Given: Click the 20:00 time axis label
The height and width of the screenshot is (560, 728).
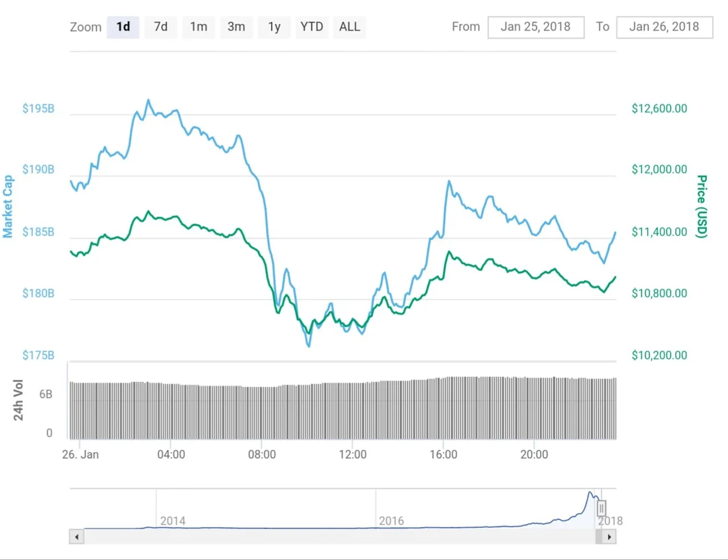Looking at the screenshot, I should [534, 455].
